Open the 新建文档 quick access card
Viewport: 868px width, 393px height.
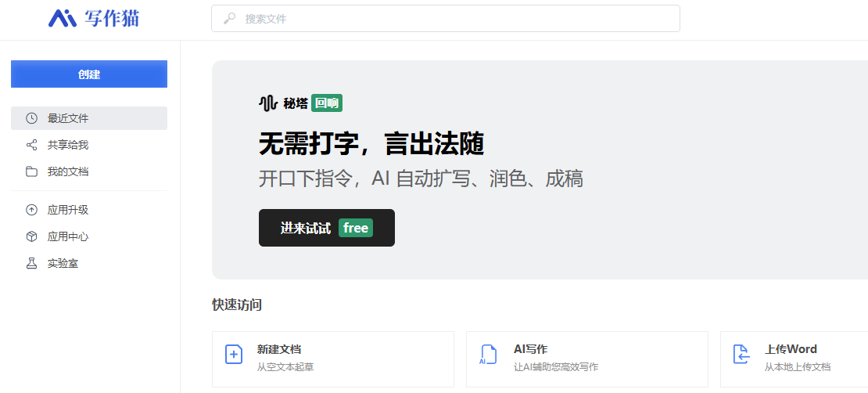pos(332,359)
